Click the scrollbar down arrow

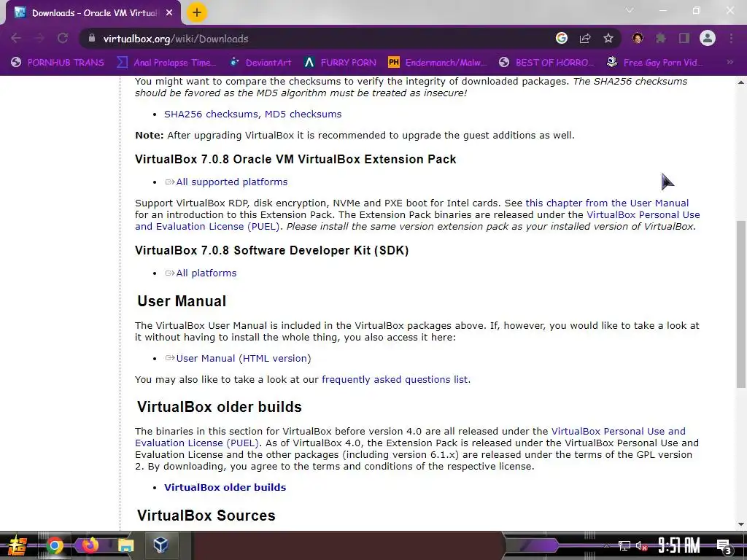741,524
